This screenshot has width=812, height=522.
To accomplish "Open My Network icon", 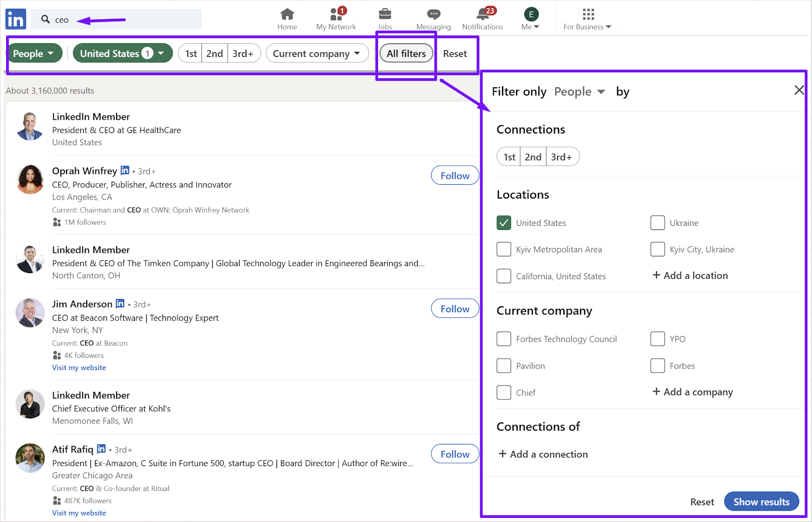I will [335, 14].
